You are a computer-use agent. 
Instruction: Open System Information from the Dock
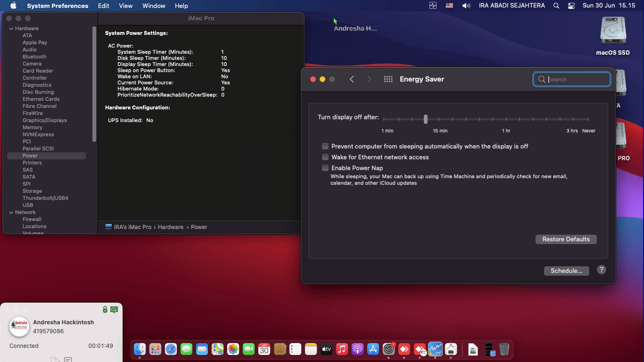(x=451, y=349)
